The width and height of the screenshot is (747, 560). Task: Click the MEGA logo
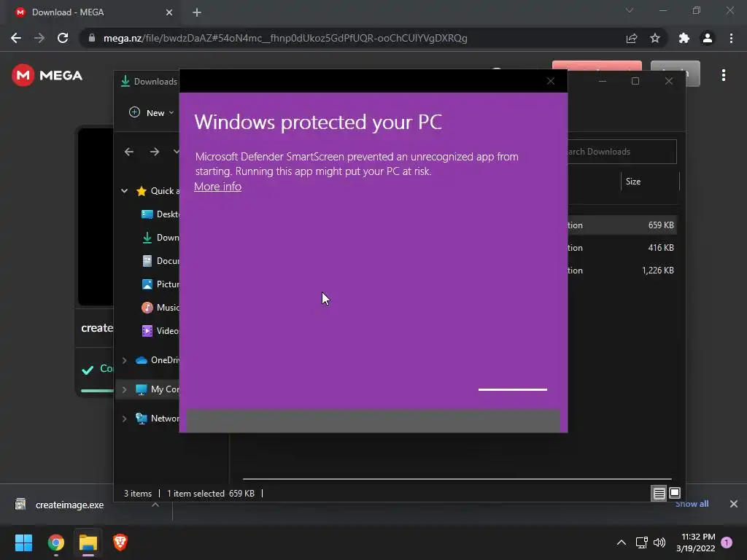[47, 75]
